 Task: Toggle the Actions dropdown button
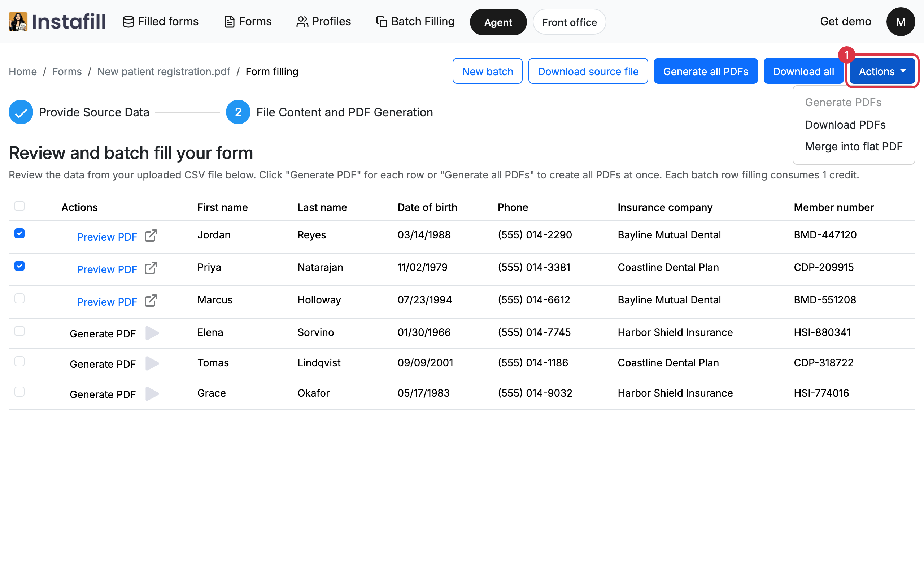click(882, 71)
